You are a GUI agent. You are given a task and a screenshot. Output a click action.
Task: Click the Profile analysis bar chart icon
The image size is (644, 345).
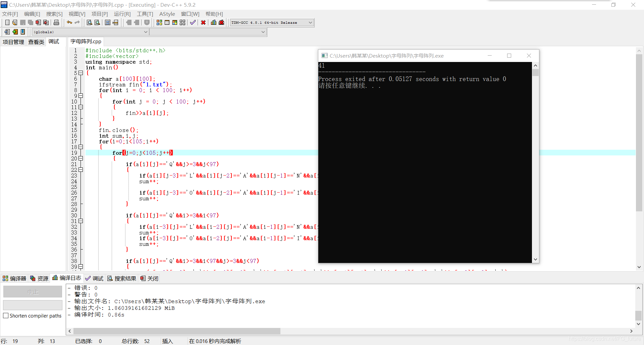pos(214,22)
